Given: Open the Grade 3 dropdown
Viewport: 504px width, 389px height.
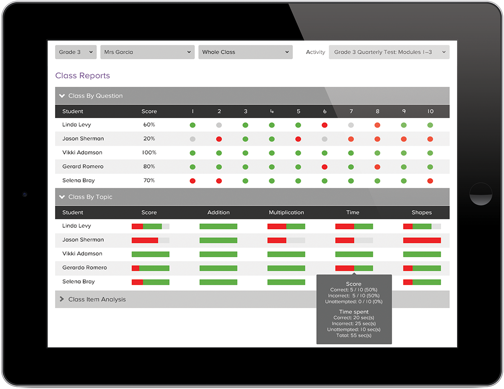Looking at the screenshot, I should pos(76,52).
